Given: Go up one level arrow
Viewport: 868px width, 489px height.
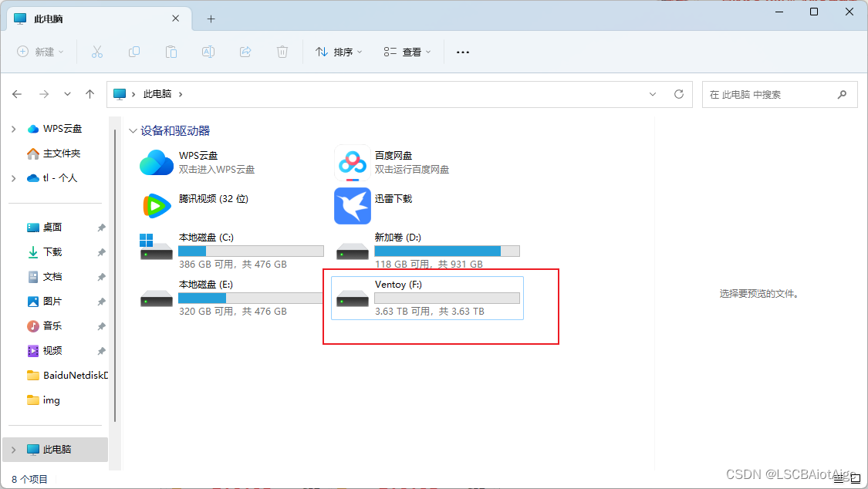Looking at the screenshot, I should coord(90,95).
